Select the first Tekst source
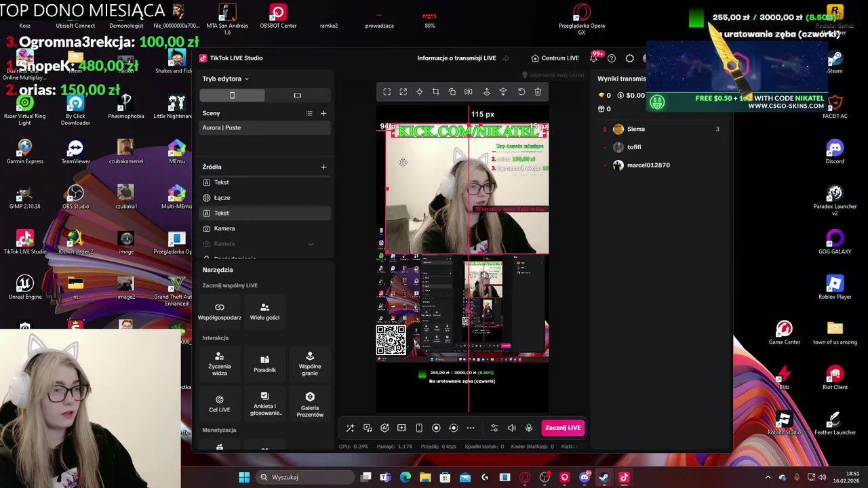Image resolution: width=868 pixels, height=488 pixels. [x=265, y=182]
